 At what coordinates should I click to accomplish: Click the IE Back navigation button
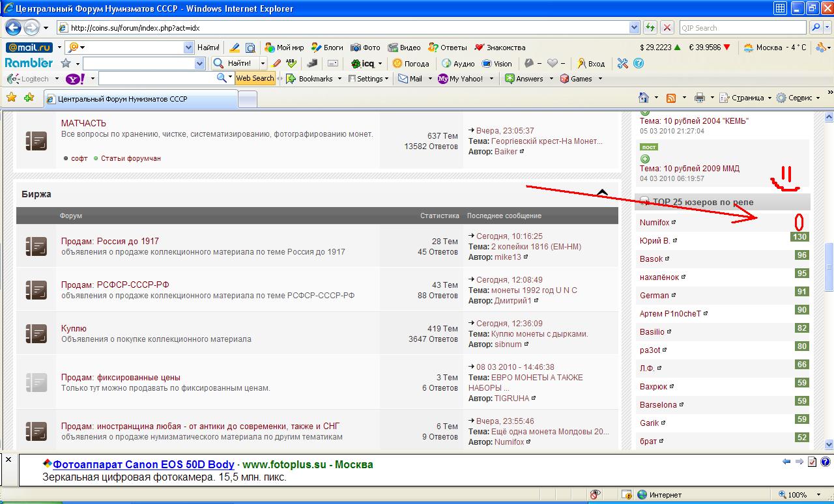click(14, 28)
